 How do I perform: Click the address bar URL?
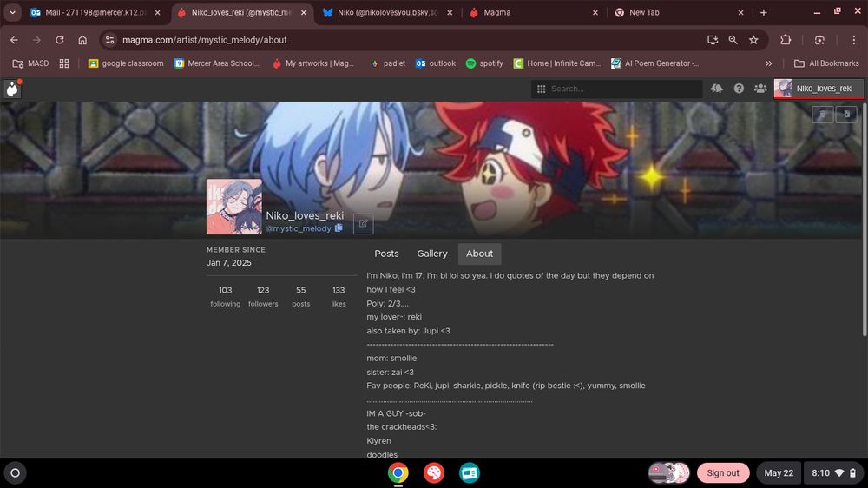tap(204, 40)
